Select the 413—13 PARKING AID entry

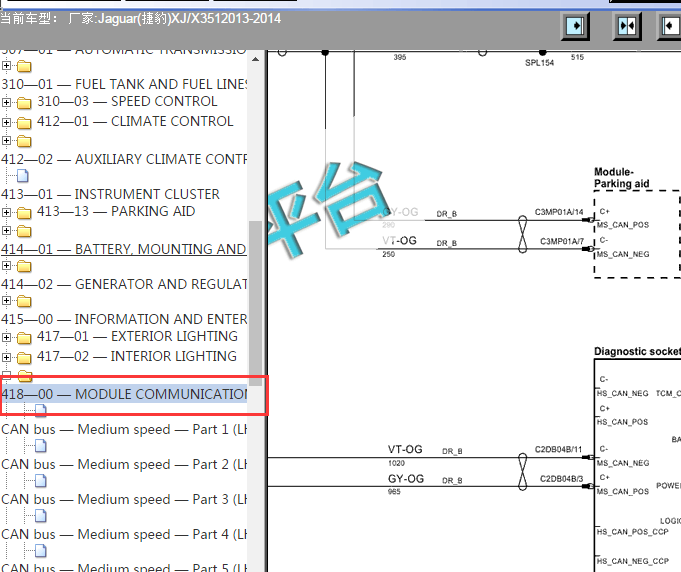coord(116,211)
